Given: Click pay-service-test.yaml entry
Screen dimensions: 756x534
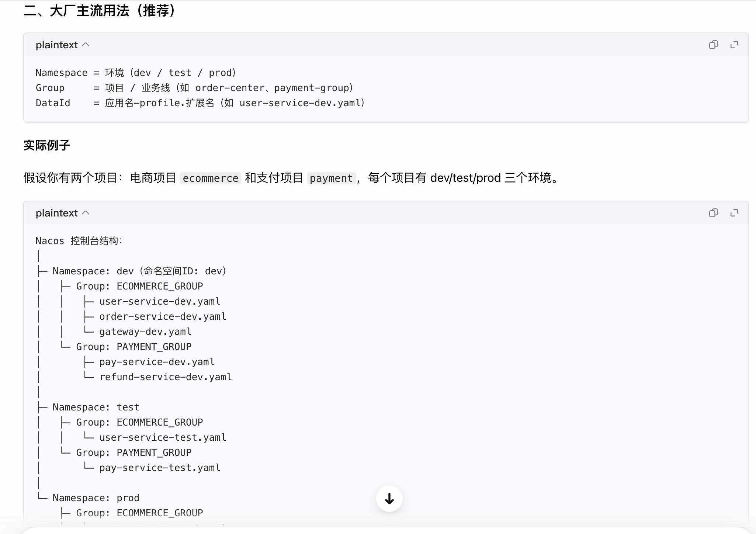Looking at the screenshot, I should (160, 468).
